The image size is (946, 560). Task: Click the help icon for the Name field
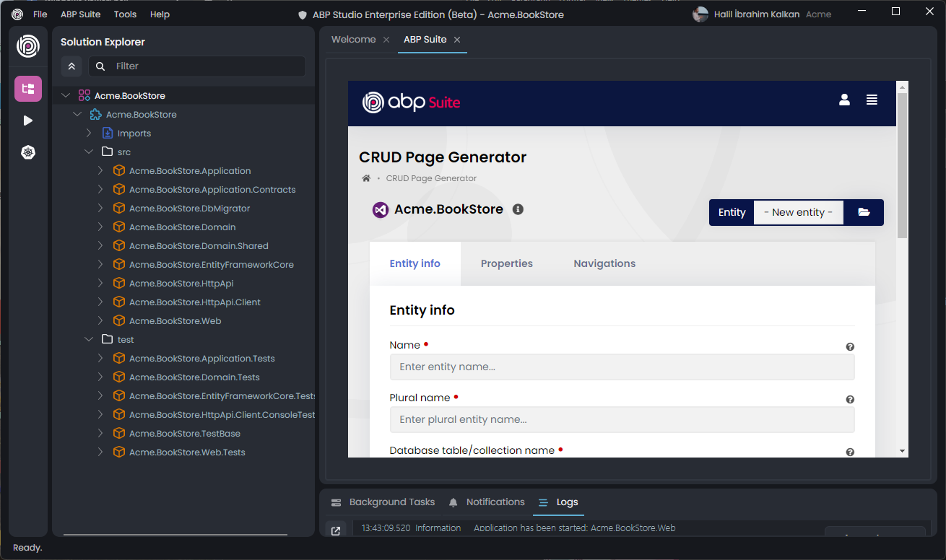click(850, 347)
